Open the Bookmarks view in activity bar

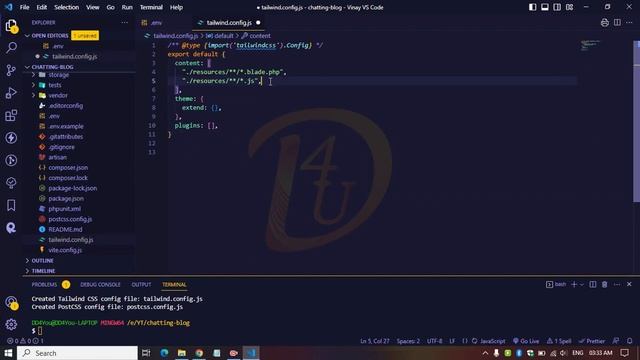[11, 205]
